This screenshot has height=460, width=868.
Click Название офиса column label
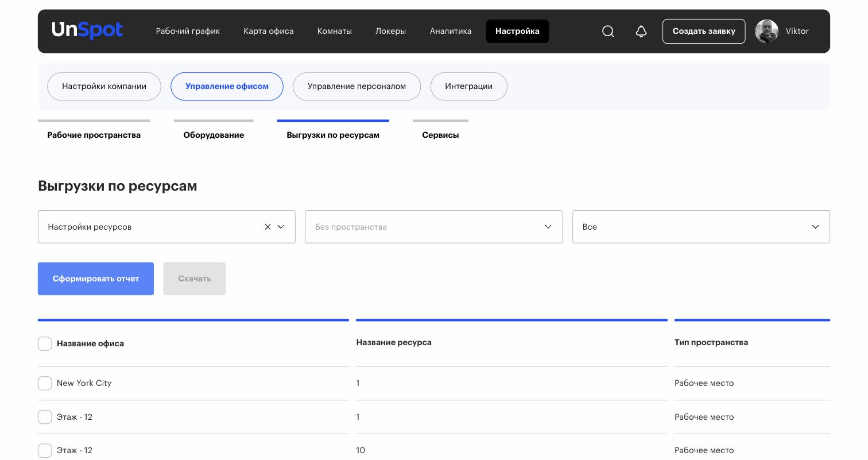pos(90,343)
